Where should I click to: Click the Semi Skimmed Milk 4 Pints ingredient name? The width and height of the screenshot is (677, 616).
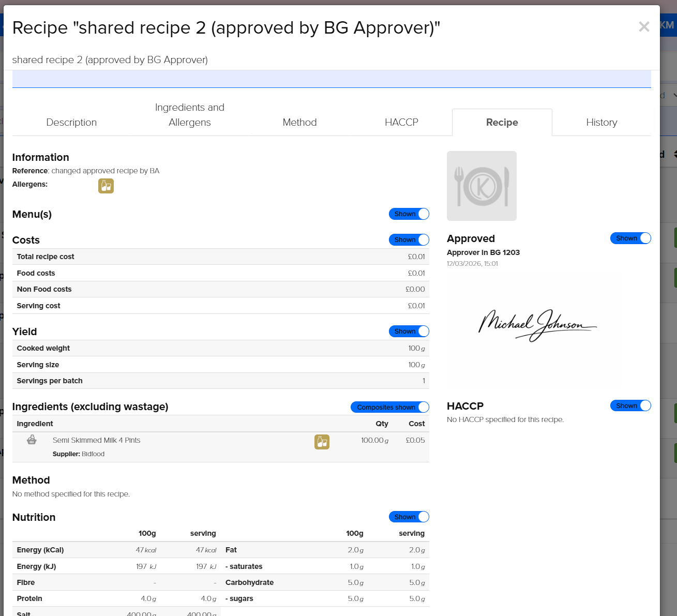96,440
